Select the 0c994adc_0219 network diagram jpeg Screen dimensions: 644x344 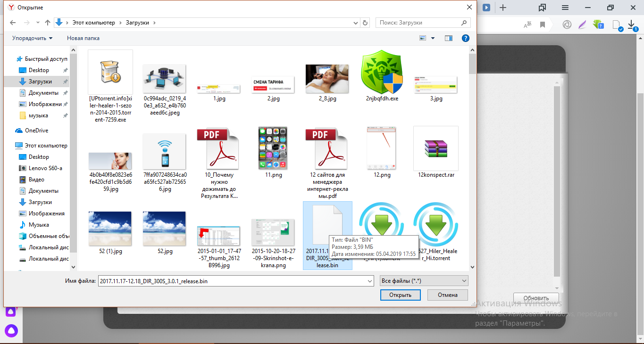click(165, 90)
